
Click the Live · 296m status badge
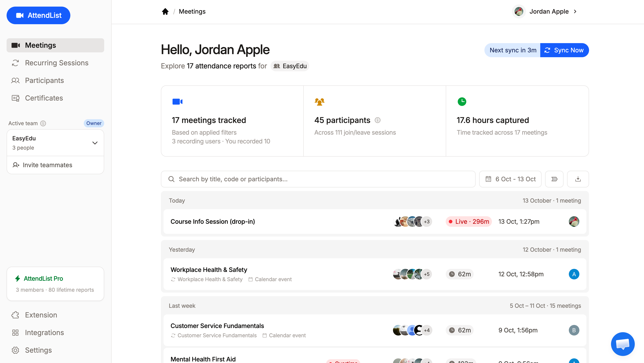point(469,221)
